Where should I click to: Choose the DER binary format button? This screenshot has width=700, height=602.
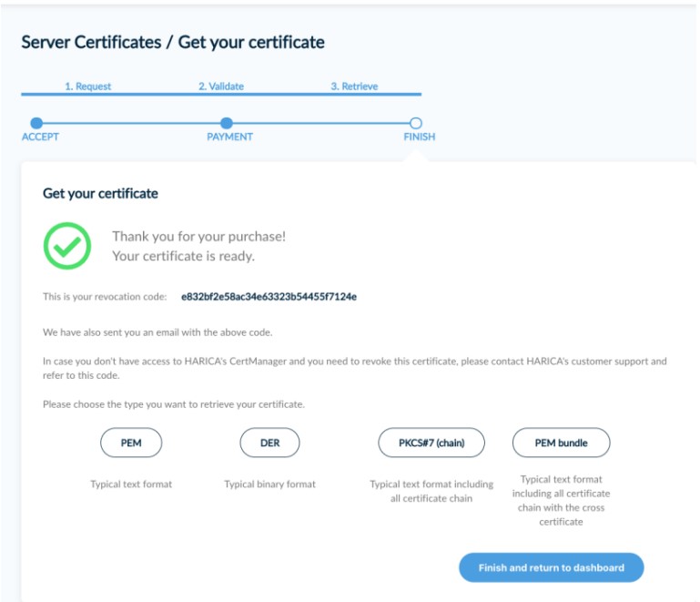(269, 443)
